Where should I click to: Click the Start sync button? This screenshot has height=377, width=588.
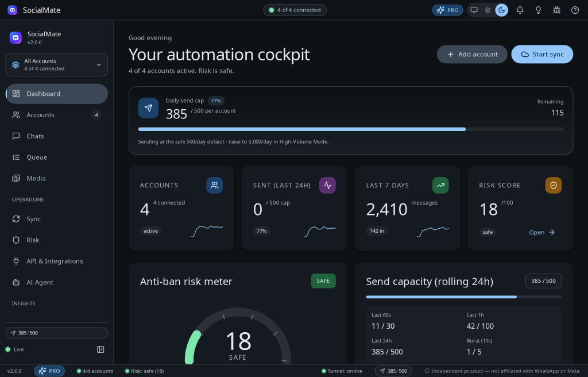tap(542, 54)
